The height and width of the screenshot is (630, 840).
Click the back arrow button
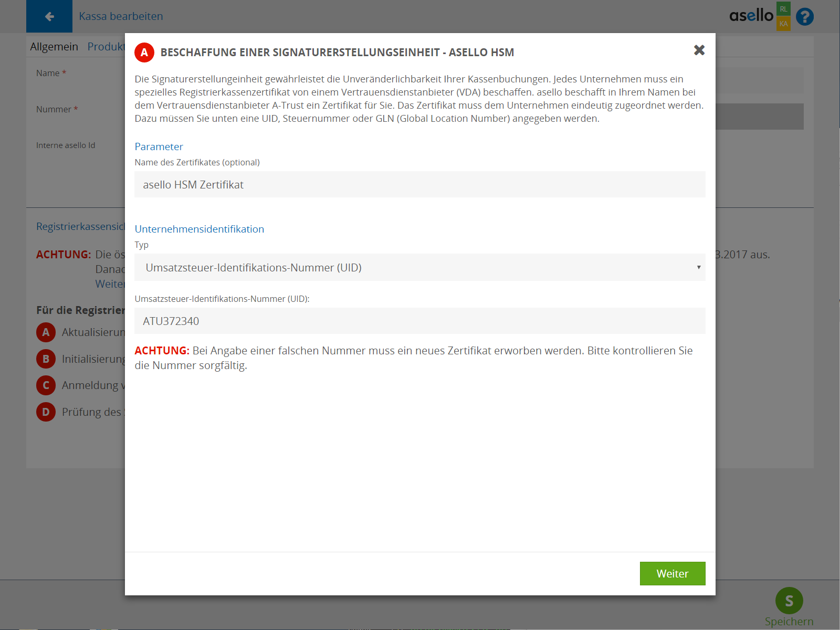click(49, 16)
